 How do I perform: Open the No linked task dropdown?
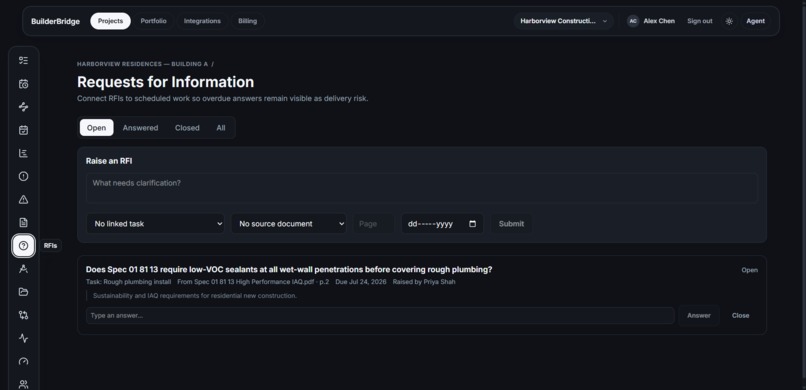(x=155, y=224)
